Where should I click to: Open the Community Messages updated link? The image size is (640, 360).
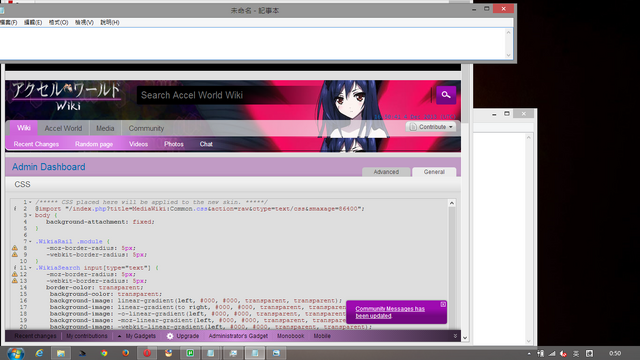(x=390, y=312)
